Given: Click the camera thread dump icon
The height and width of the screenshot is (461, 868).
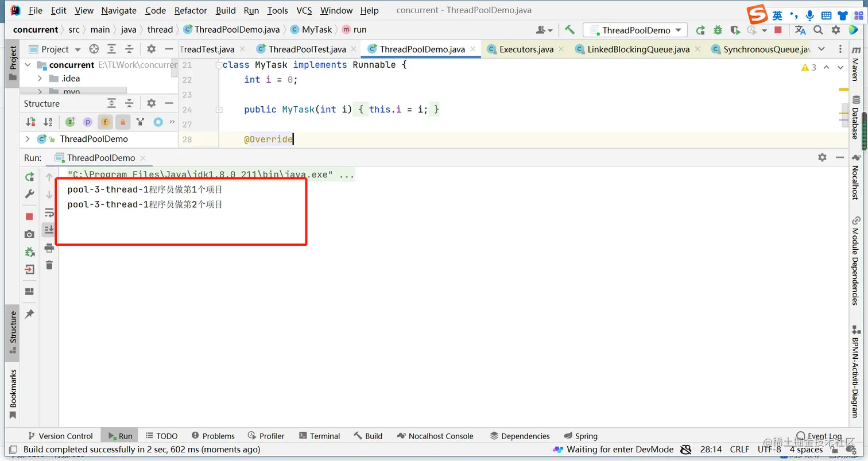Looking at the screenshot, I should [x=29, y=234].
